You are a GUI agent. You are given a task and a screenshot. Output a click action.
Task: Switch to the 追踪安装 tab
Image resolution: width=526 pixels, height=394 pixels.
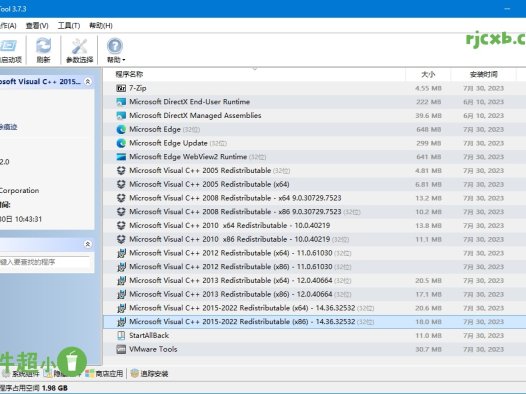(x=150, y=374)
